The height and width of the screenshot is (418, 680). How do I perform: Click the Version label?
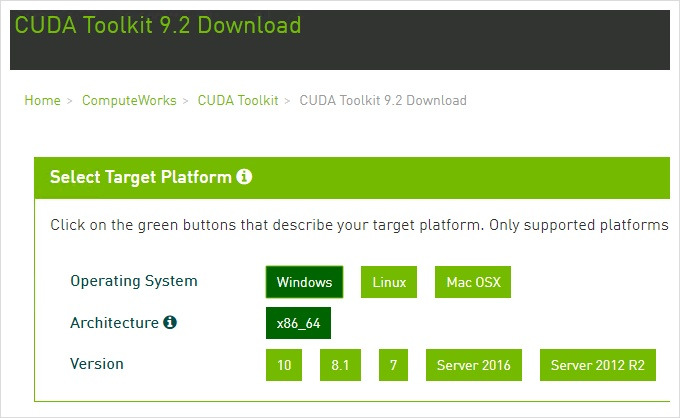97,364
